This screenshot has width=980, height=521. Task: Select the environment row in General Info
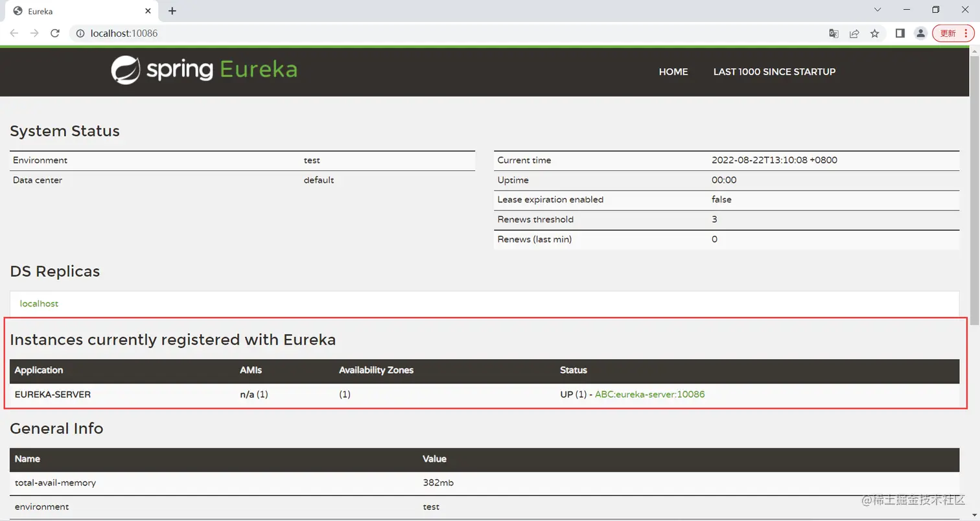click(x=484, y=507)
